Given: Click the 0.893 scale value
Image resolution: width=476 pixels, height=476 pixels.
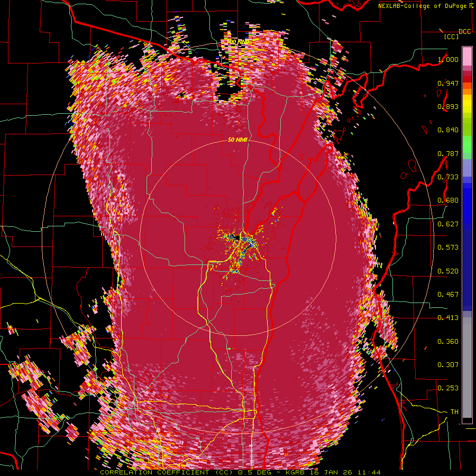Looking at the screenshot, I should pos(448,106).
